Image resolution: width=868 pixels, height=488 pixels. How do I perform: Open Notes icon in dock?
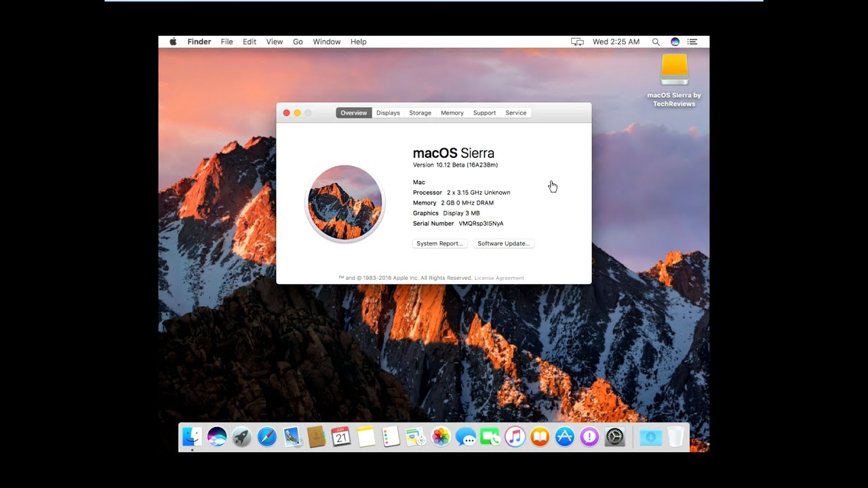(x=366, y=437)
